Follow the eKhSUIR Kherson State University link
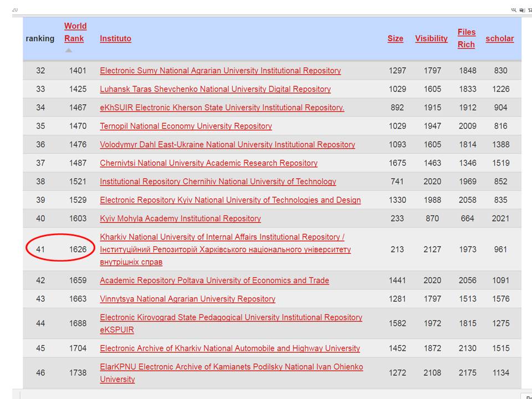 (x=222, y=108)
